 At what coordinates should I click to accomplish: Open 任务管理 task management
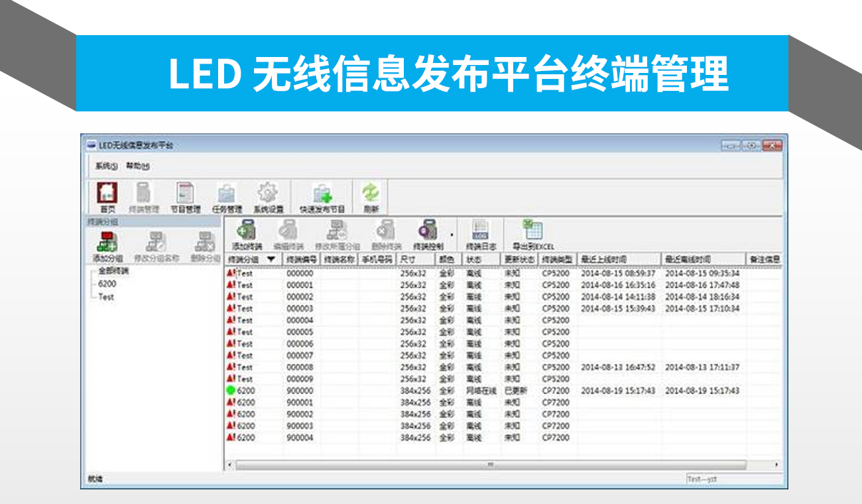[227, 194]
